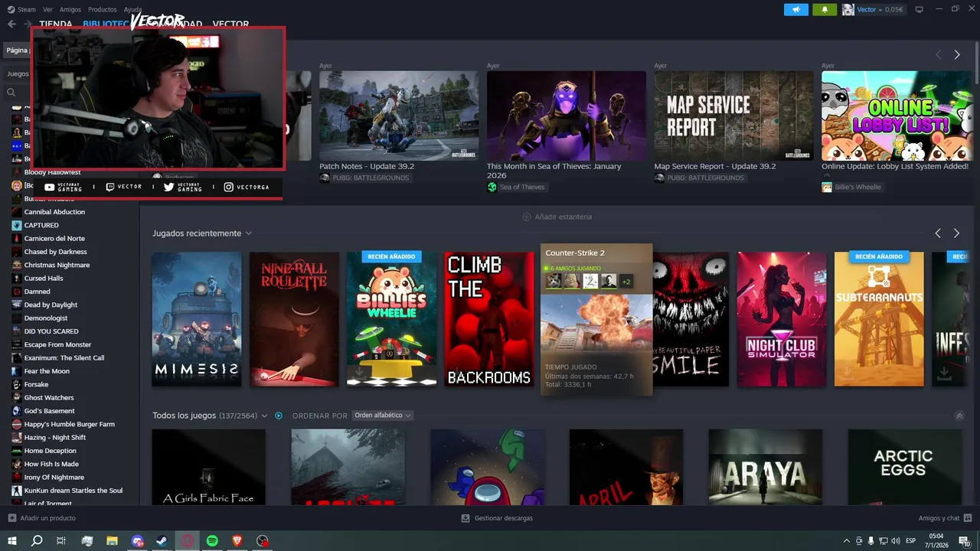This screenshot has height=551, width=980.
Task: Open Counter-Strike 2 hover card
Action: [596, 319]
